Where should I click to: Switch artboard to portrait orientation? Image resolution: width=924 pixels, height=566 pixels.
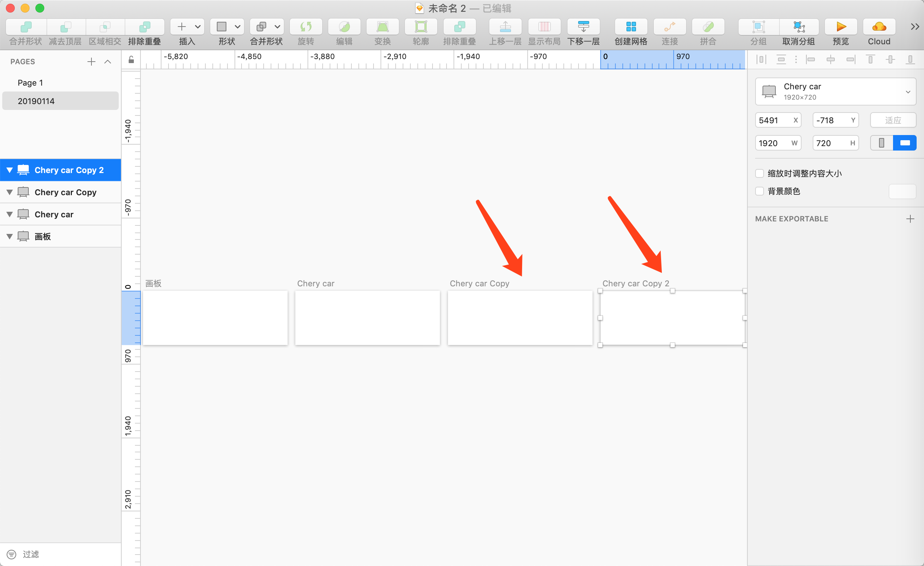(x=881, y=143)
